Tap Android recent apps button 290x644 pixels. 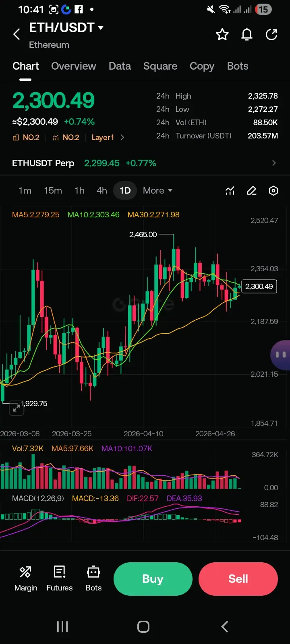point(62,627)
